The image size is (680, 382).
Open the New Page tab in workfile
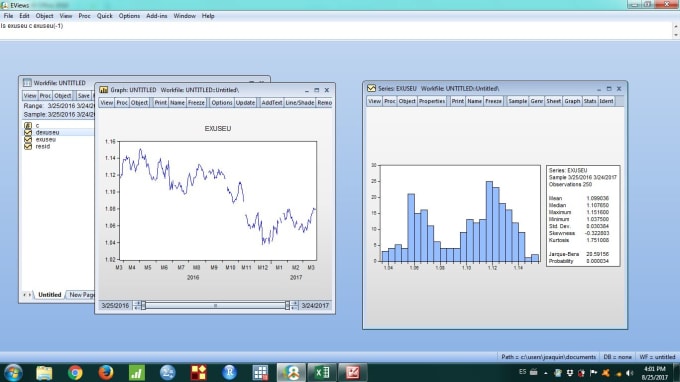click(x=81, y=294)
